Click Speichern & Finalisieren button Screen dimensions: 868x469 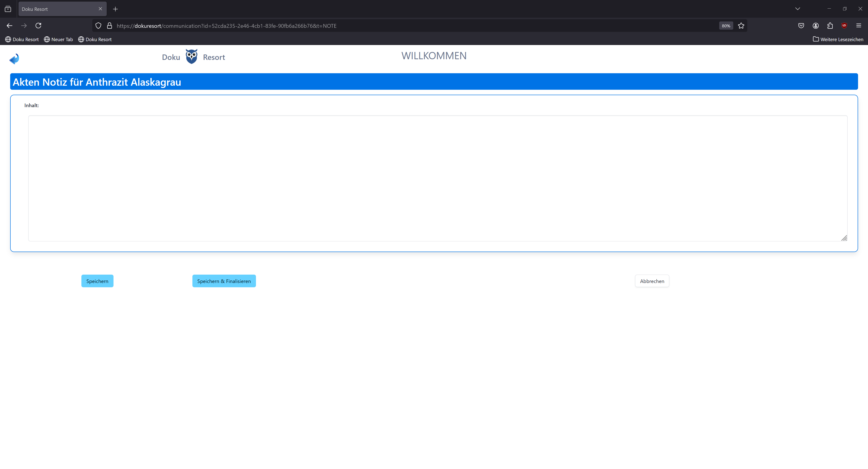tap(224, 281)
